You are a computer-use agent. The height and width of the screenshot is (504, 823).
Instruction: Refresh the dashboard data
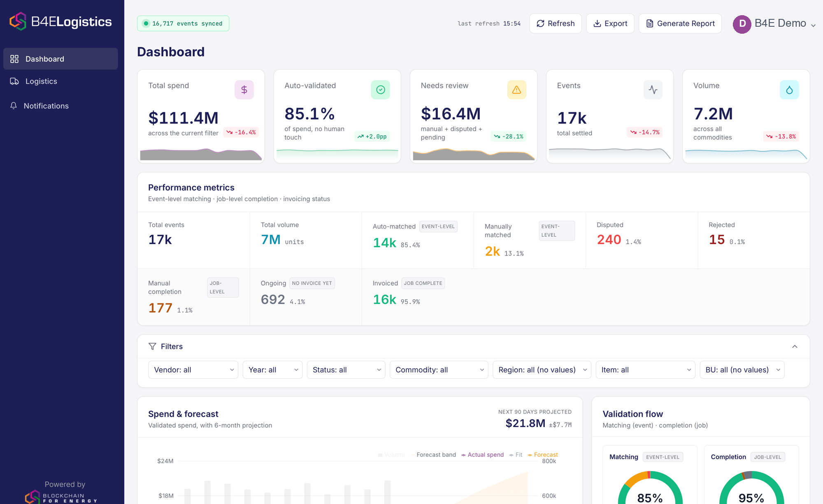pyautogui.click(x=555, y=23)
